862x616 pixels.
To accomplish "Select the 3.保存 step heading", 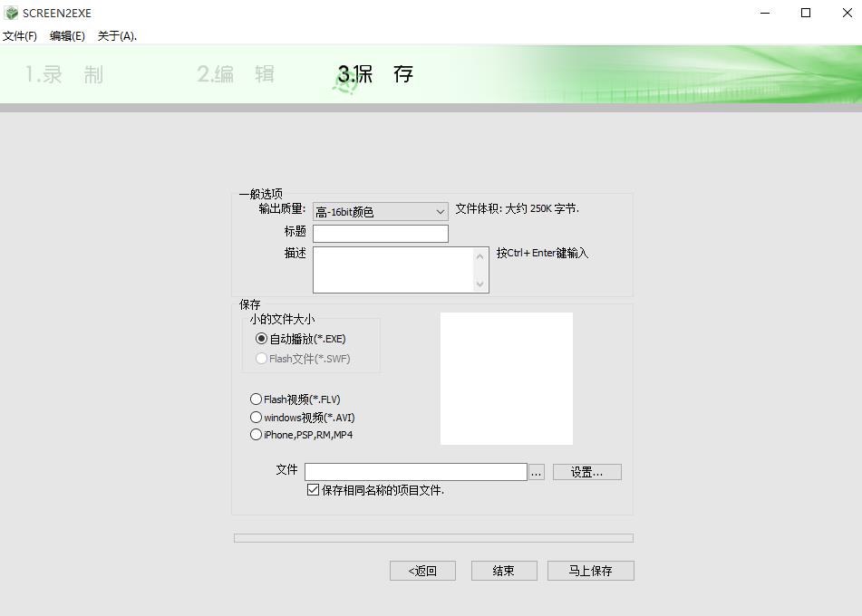I will point(375,74).
